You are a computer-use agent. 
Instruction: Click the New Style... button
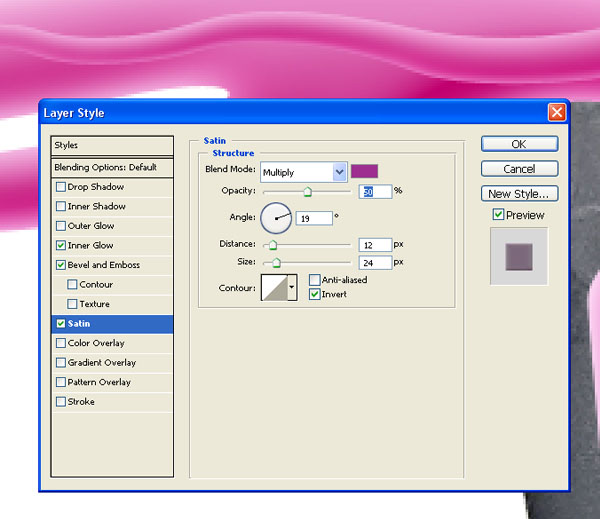click(519, 194)
